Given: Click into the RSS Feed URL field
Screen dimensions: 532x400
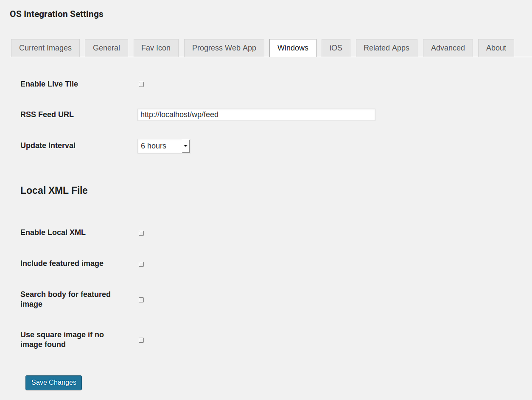Looking at the screenshot, I should (x=256, y=115).
